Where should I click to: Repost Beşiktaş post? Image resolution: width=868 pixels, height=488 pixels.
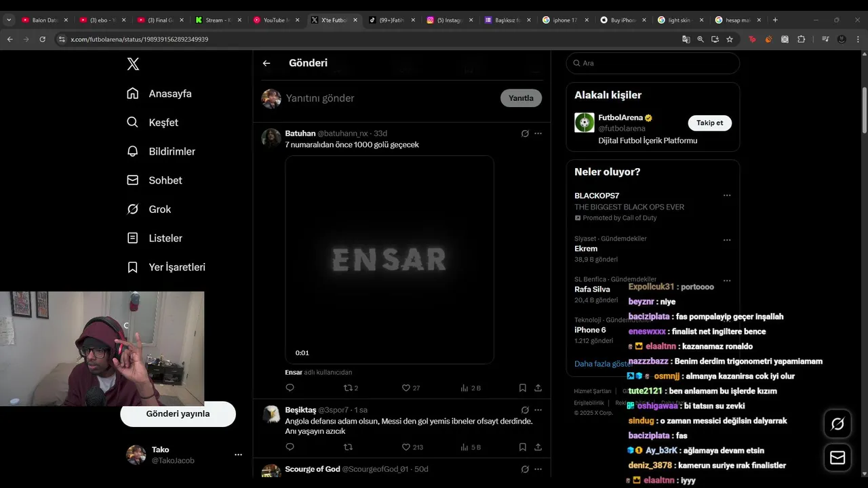point(349,447)
